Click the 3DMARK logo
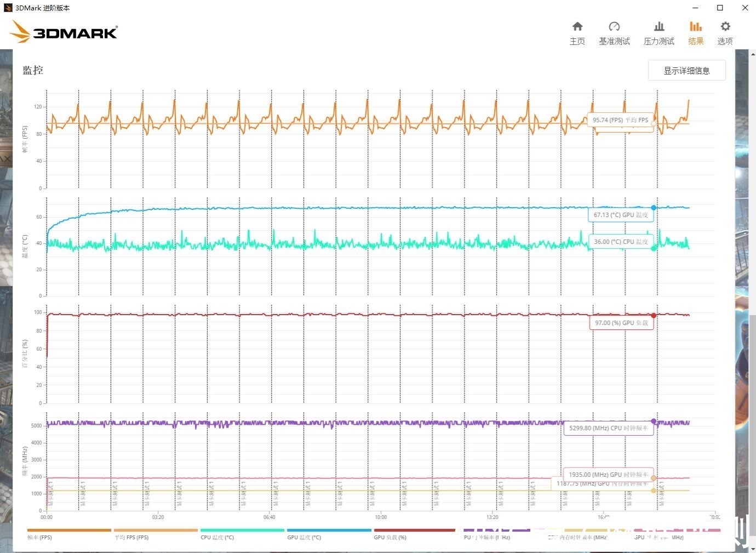Image resolution: width=756 pixels, height=553 pixels. click(x=63, y=32)
